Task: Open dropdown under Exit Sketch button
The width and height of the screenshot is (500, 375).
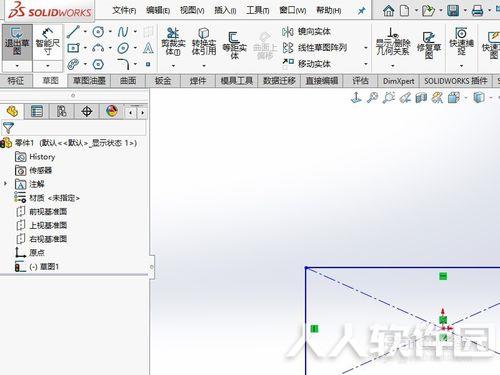Action: click(17, 66)
